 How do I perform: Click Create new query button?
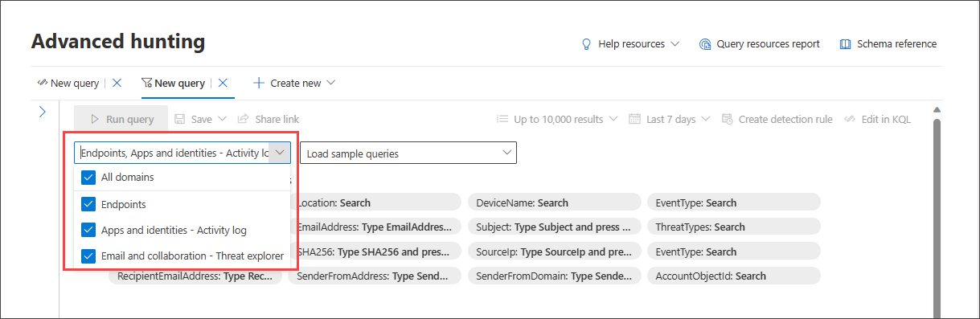[x=294, y=83]
